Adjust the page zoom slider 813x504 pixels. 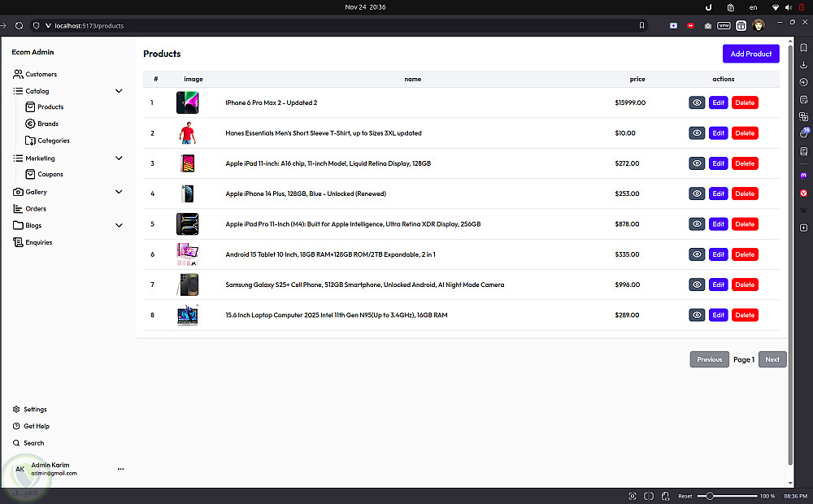point(727,496)
